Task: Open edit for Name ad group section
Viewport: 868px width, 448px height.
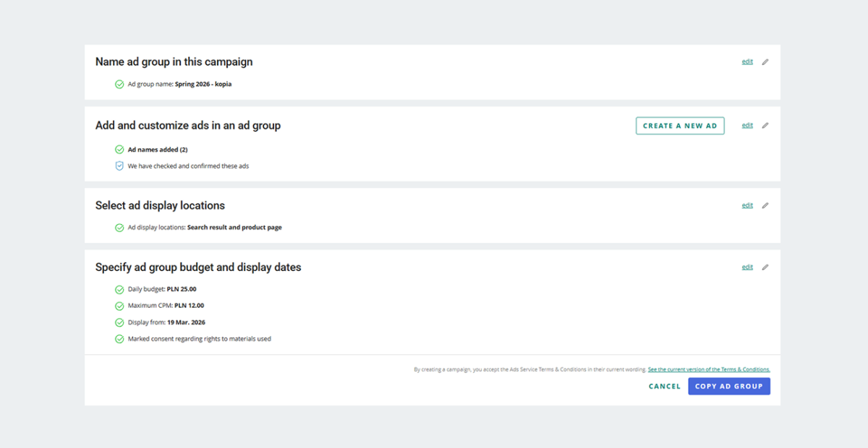Action: pos(747,61)
